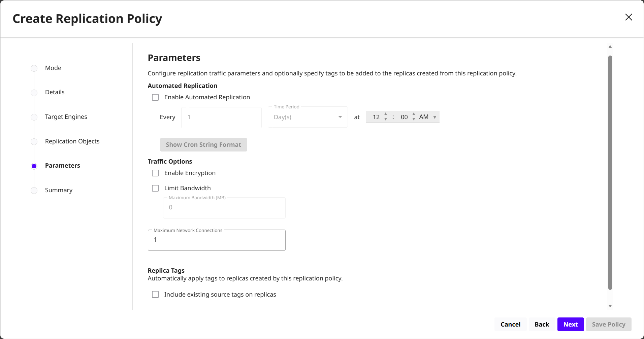Focus the Maximum Network Connections field
Image resolution: width=644 pixels, height=339 pixels.
click(x=217, y=240)
